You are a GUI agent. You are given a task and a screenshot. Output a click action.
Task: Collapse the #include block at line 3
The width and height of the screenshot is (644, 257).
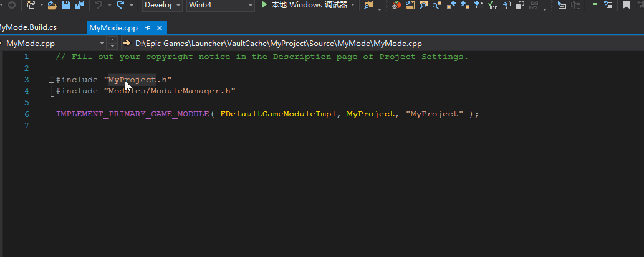(x=51, y=80)
